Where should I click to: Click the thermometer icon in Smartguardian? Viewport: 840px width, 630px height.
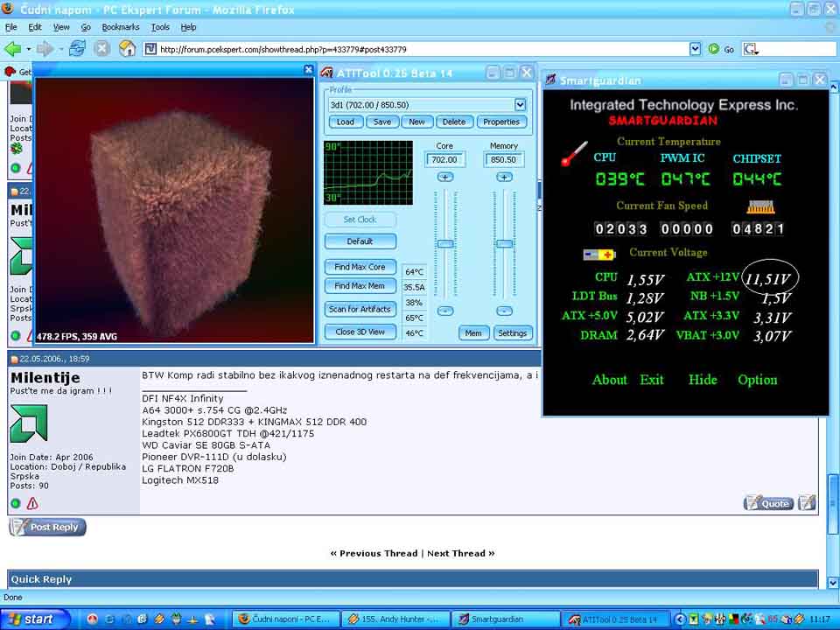click(574, 156)
